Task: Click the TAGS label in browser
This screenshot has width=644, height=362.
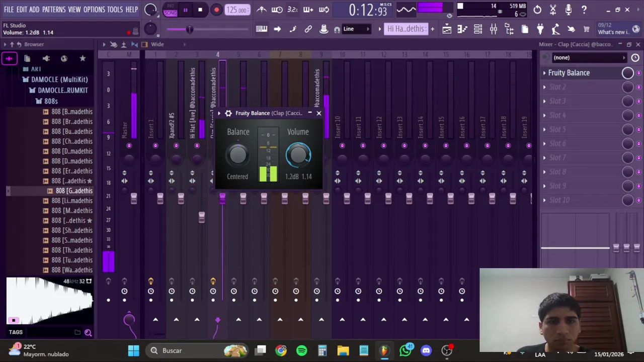Action: click(16, 332)
